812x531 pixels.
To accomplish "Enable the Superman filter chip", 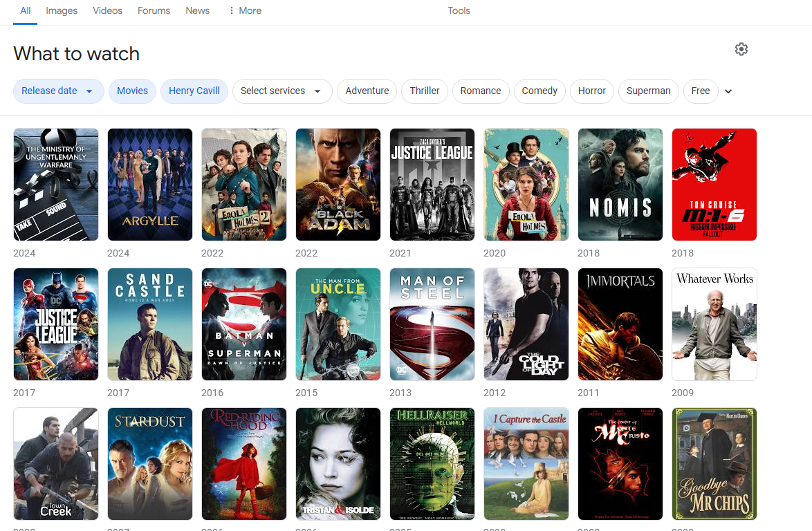I will pos(648,91).
